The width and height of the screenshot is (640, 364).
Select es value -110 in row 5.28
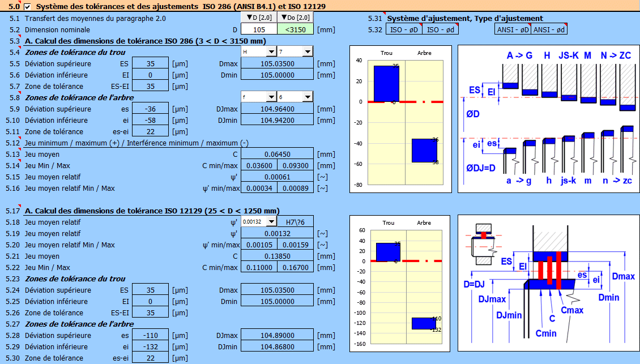point(150,335)
